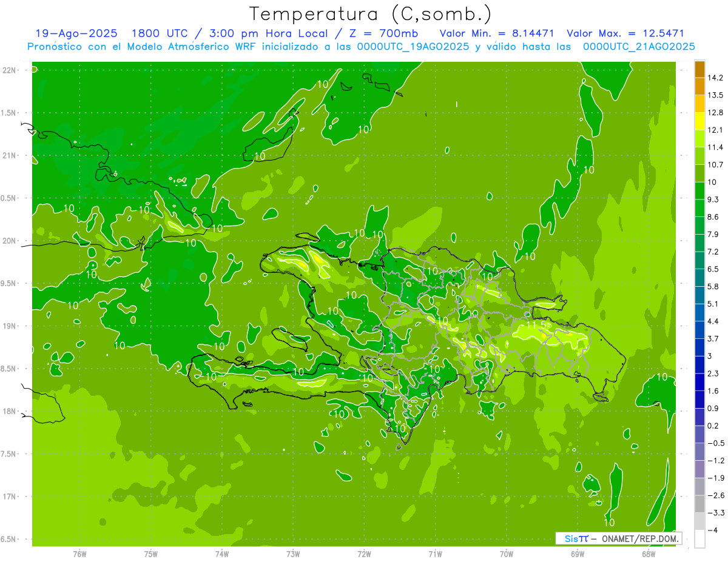Screen dimensions: 728x562
Task: Click the "69W" longitude axis label
Action: click(x=577, y=554)
